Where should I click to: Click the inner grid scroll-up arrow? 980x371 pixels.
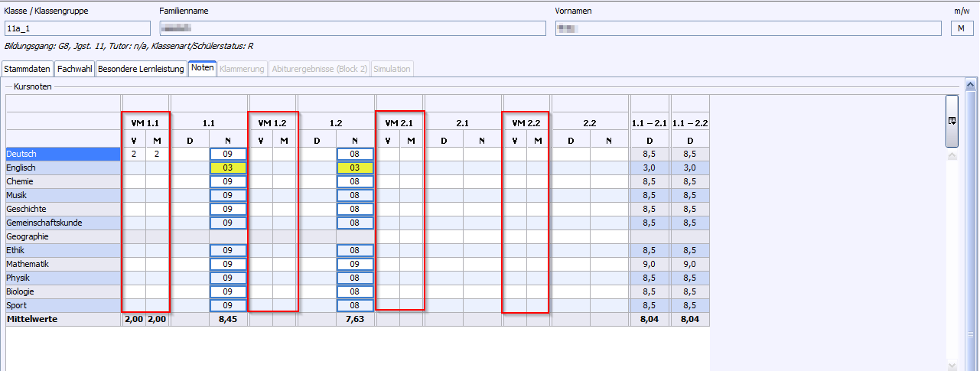coord(952,155)
